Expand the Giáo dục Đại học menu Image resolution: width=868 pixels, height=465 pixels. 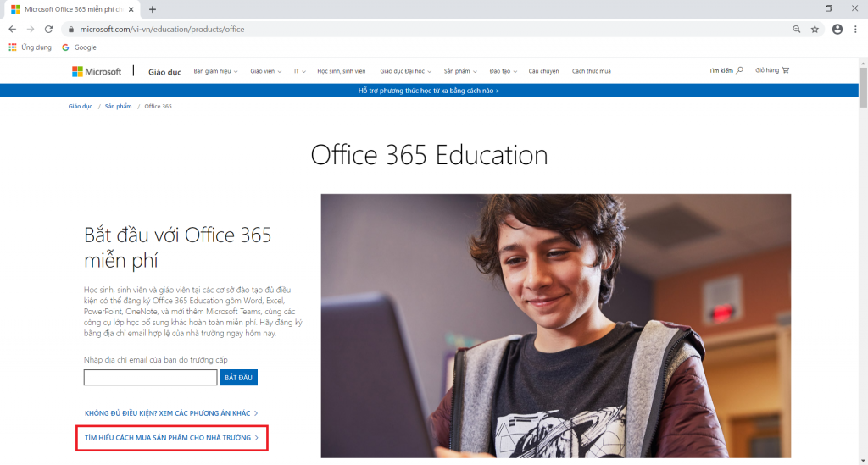[406, 71]
